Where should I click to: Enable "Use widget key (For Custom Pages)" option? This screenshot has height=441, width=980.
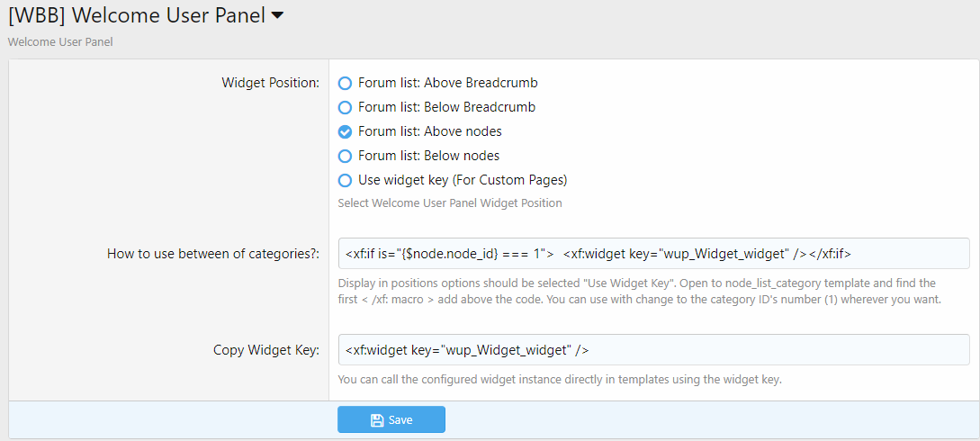[x=345, y=180]
